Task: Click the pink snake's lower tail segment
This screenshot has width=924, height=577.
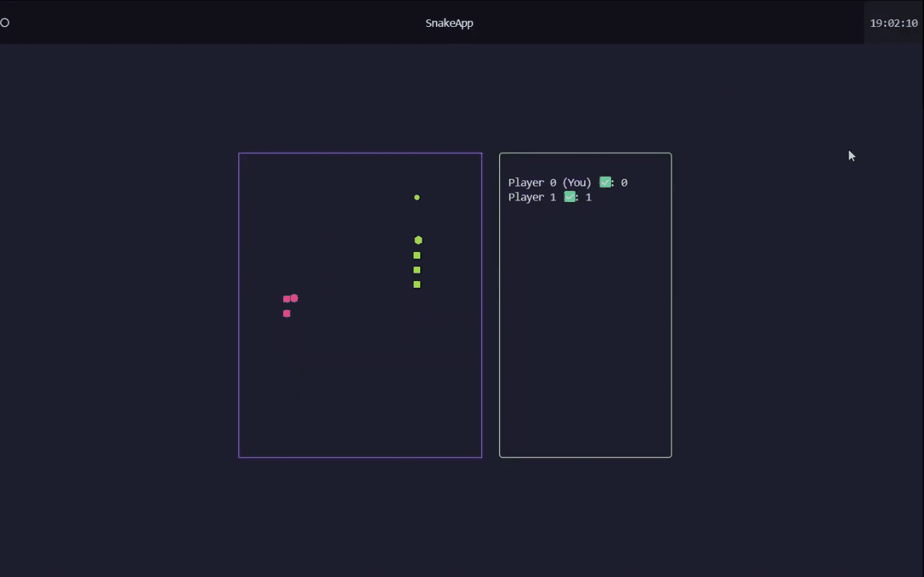Action: [x=287, y=313]
